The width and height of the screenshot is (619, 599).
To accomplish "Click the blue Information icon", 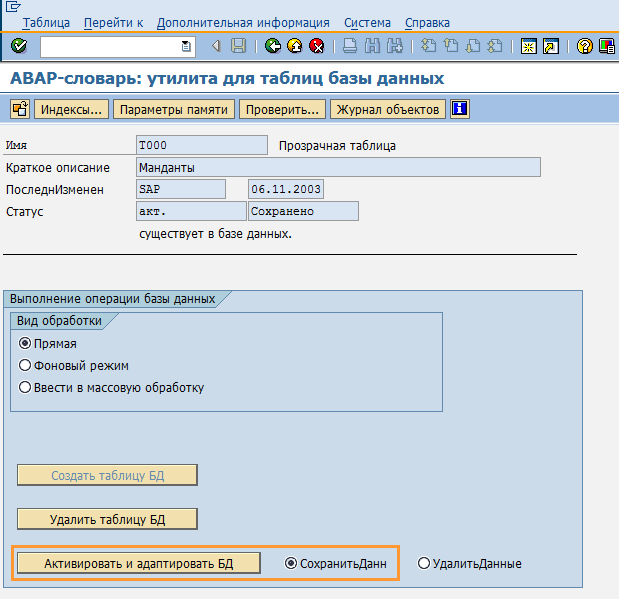I will point(460,109).
